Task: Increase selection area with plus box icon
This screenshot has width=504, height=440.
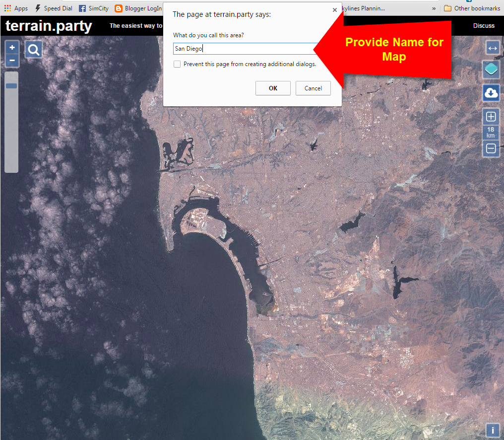Action: (x=491, y=117)
